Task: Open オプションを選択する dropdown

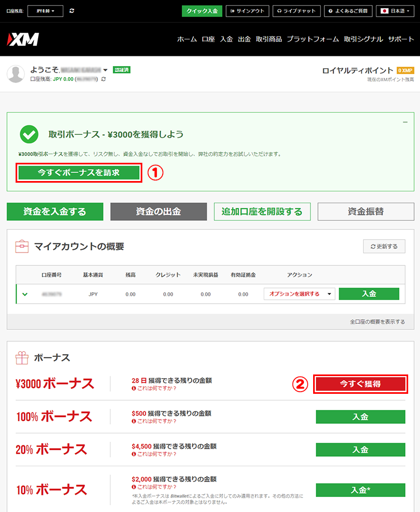Action: click(x=299, y=294)
